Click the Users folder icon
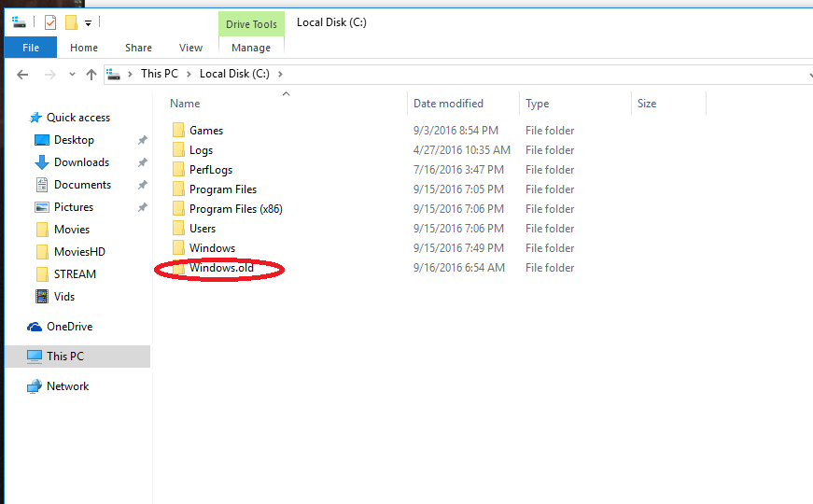This screenshot has width=813, height=504. pos(178,228)
